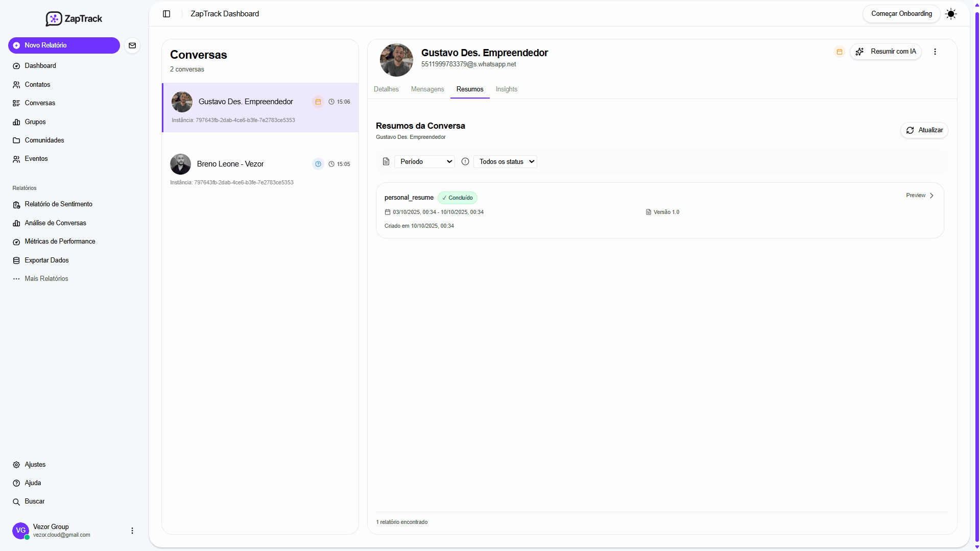Expand the Período dropdown
The height and width of the screenshot is (551, 980).
(425, 162)
